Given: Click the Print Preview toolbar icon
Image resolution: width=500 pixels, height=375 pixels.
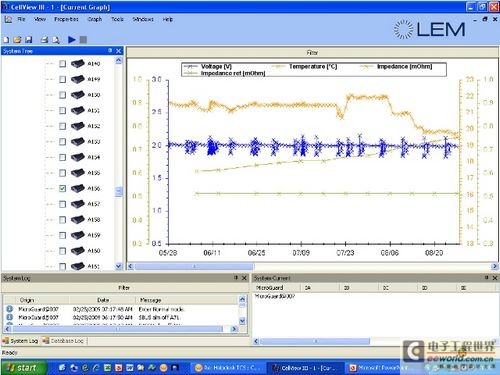Looking at the screenshot, I should point(56,40).
